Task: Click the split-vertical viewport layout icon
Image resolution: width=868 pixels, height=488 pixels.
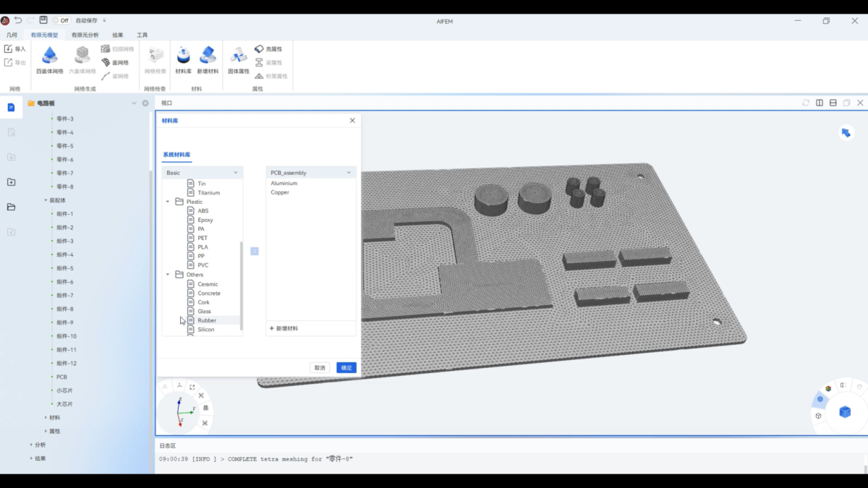Action: [820, 103]
